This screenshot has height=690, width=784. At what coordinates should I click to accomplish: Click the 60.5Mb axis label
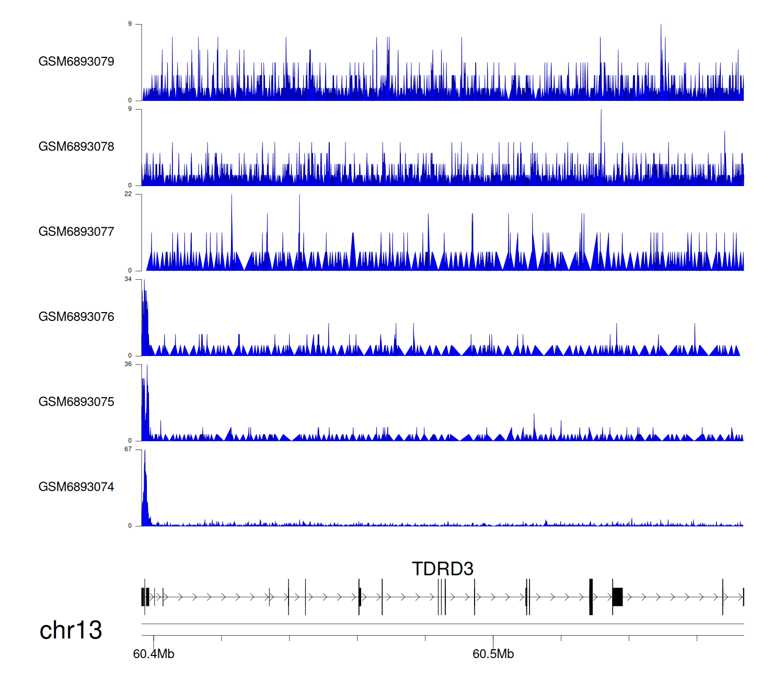pyautogui.click(x=493, y=654)
